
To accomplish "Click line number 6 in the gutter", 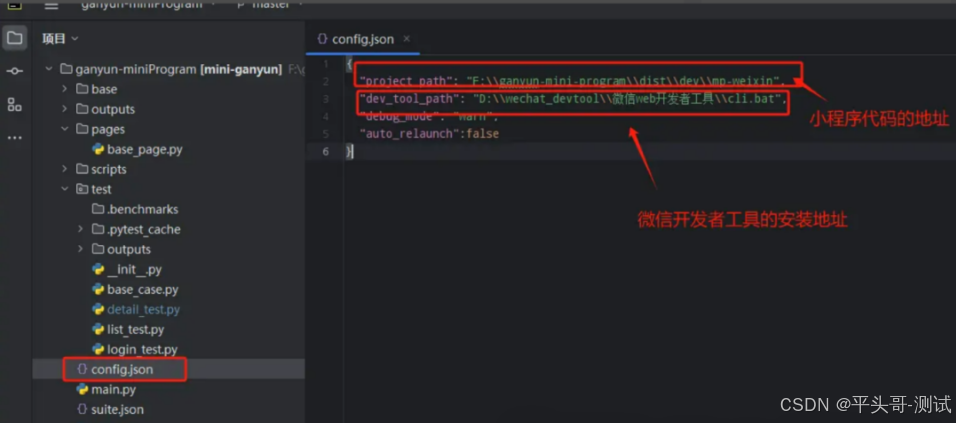I will (x=326, y=151).
